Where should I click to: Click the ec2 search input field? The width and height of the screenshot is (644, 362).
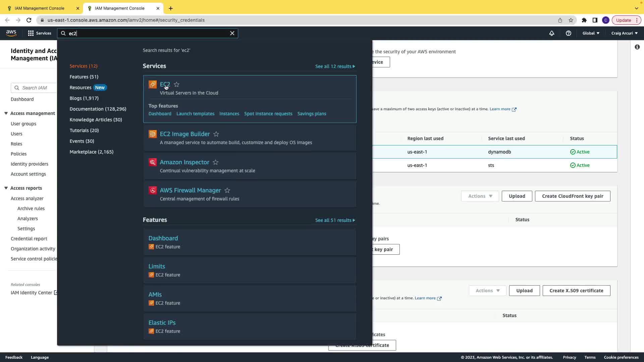pyautogui.click(x=148, y=33)
